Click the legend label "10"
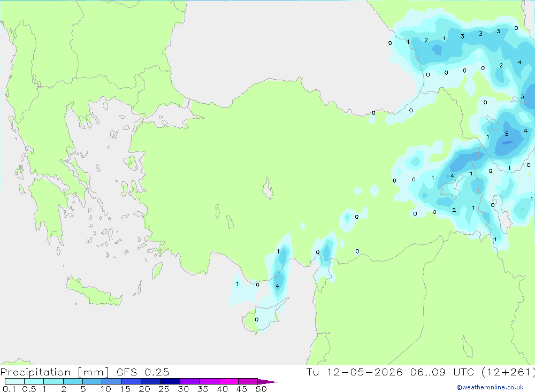This screenshot has height=392, width=535. [105, 389]
